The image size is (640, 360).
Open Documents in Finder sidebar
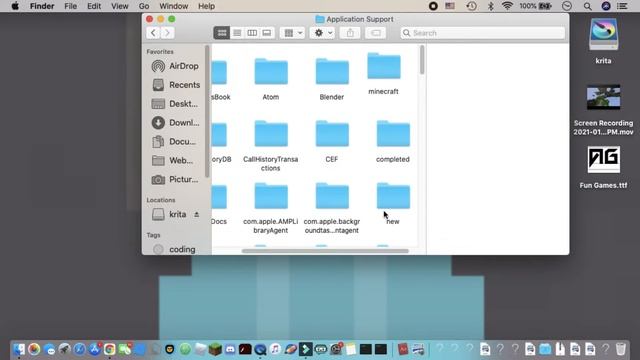pyautogui.click(x=175, y=142)
